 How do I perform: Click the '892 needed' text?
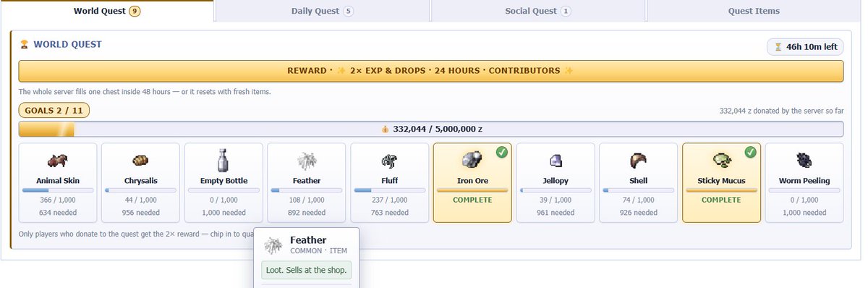click(x=307, y=213)
